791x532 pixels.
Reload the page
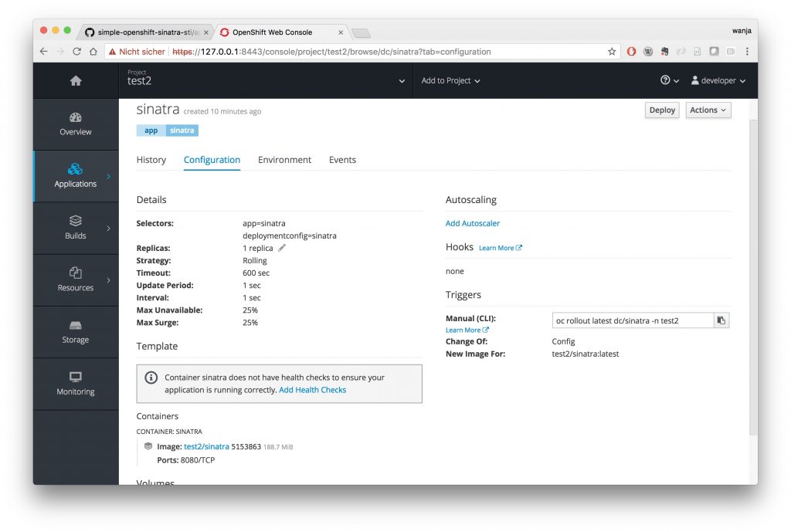pos(76,52)
